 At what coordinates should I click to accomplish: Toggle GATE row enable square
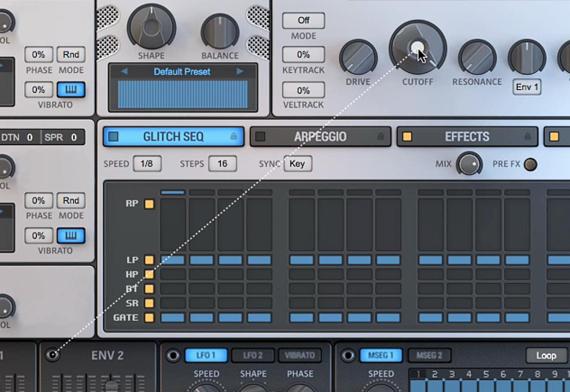pos(149,317)
